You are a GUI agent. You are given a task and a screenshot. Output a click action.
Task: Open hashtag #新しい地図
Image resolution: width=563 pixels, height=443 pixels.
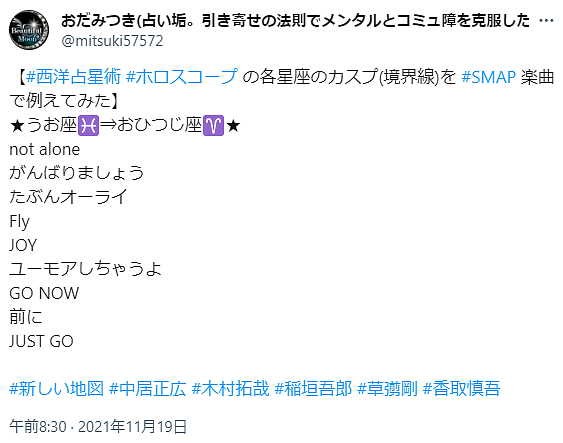[57, 388]
